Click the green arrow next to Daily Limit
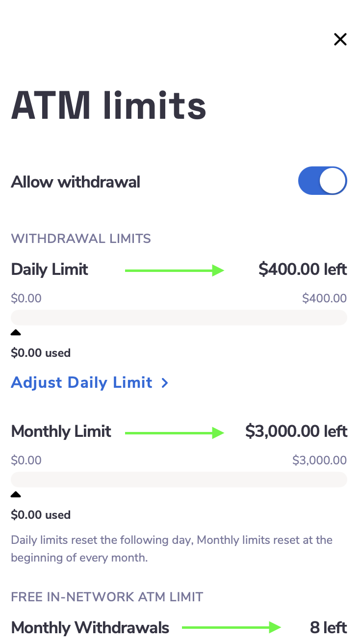360x644 pixels. click(x=175, y=270)
